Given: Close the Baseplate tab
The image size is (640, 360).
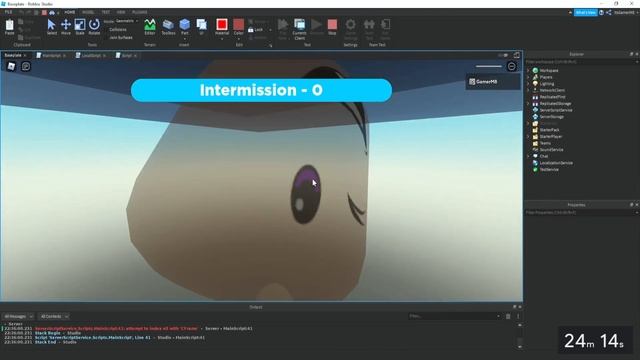Looking at the screenshot, I should 26,56.
